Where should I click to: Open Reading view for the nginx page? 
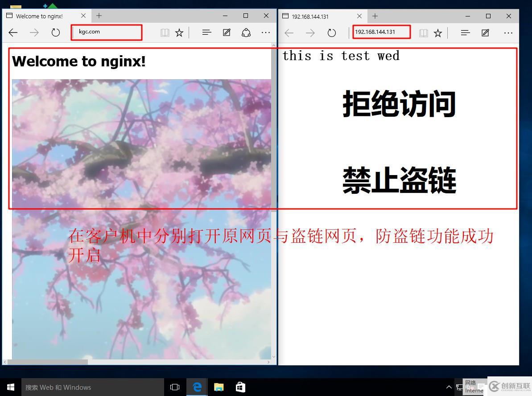pyautogui.click(x=165, y=32)
